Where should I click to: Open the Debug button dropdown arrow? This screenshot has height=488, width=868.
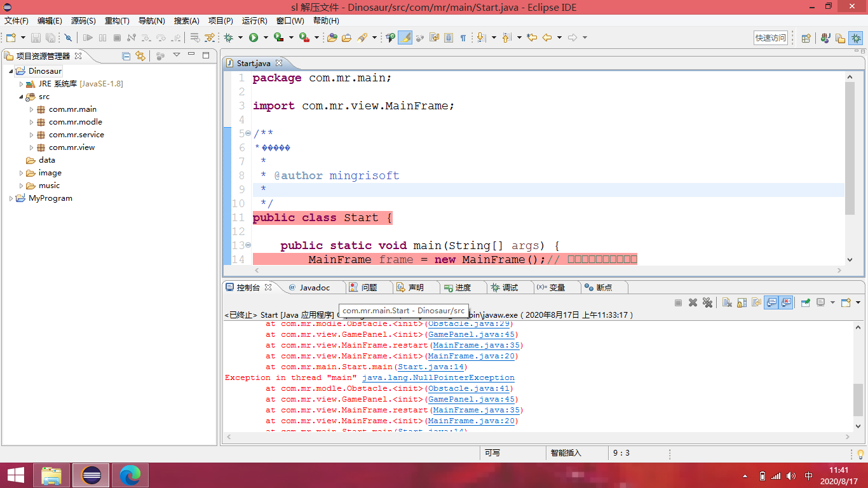pos(240,37)
